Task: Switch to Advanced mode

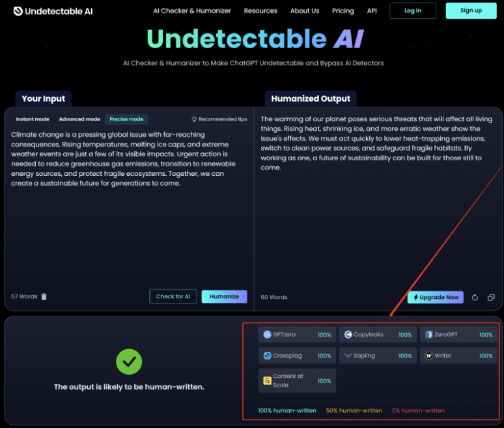Action: 79,119
